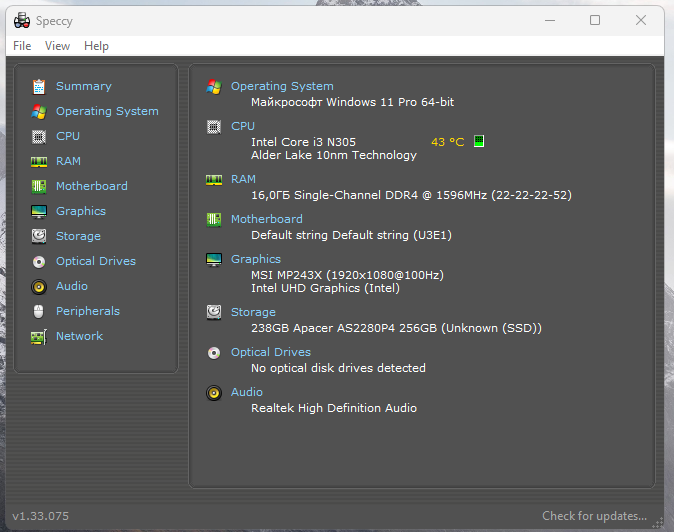Click the RAM stick icon in sidebar
This screenshot has height=532, width=674.
click(x=39, y=162)
